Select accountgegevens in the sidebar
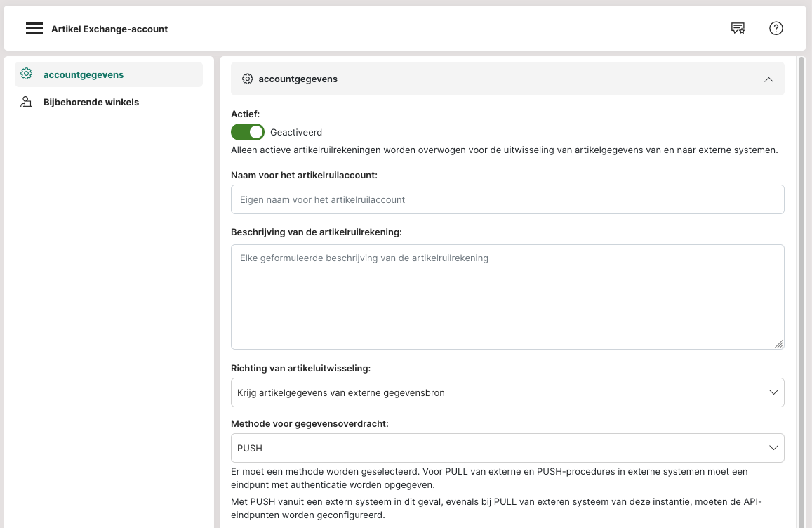This screenshot has width=812, height=528. [x=84, y=74]
